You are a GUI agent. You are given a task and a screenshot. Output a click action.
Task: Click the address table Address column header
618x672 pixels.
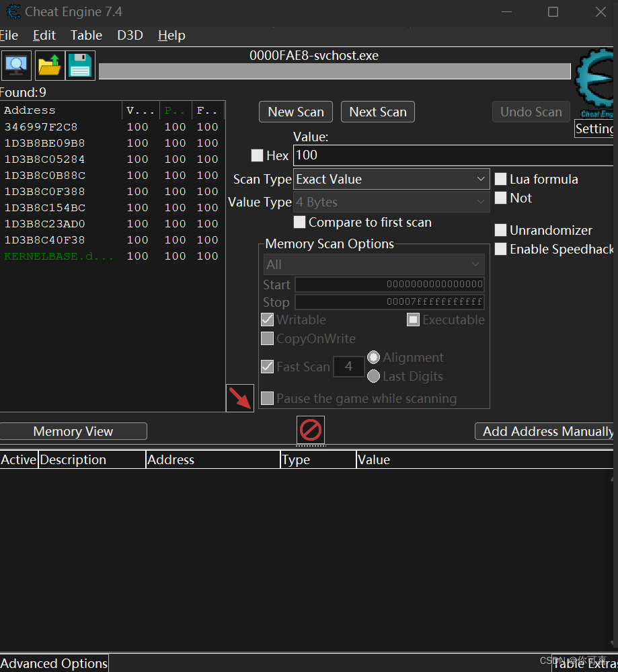(213, 459)
